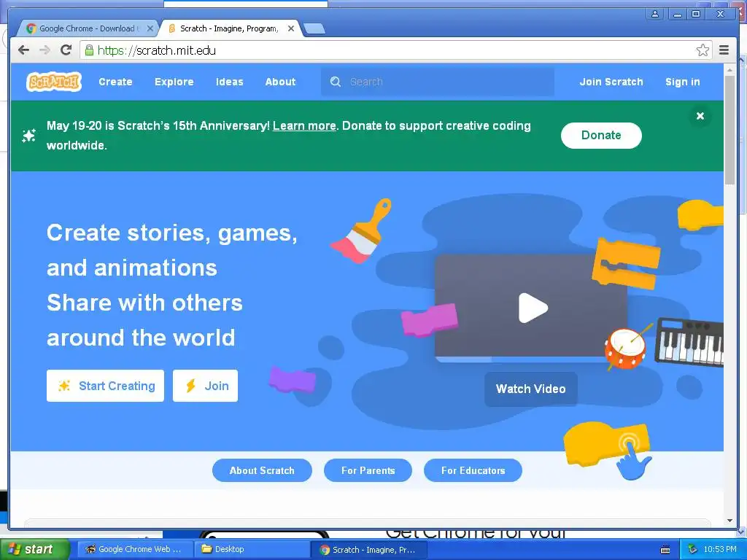This screenshot has width=747, height=560.
Task: Click the Join button with lightning bolt
Action: point(205,386)
